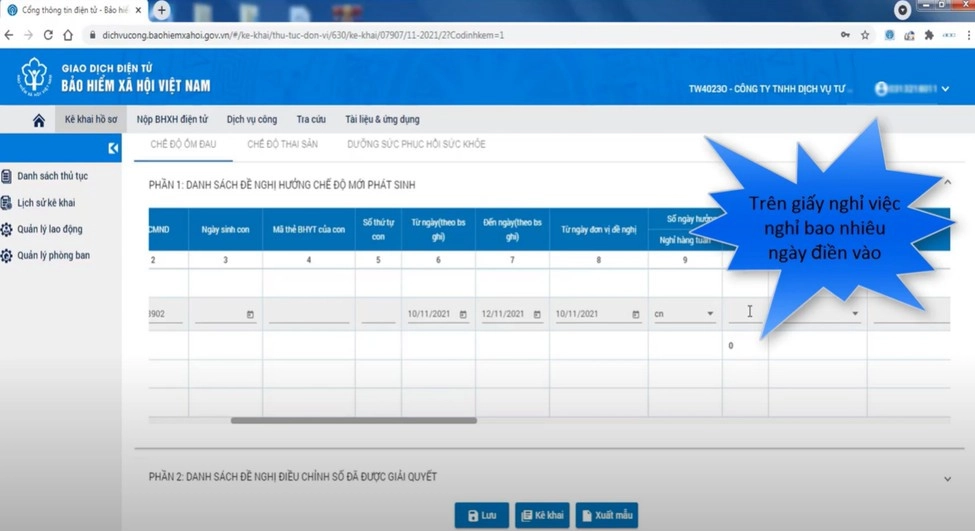Viewport: 975px width, 531px height.
Task: Open calendar picker for Ngày sinh con
Action: pos(250,314)
